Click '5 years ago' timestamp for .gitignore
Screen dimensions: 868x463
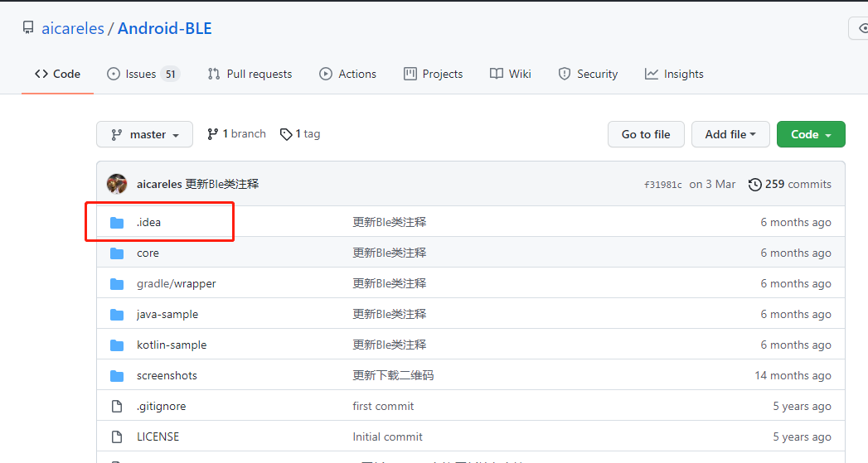coord(803,406)
